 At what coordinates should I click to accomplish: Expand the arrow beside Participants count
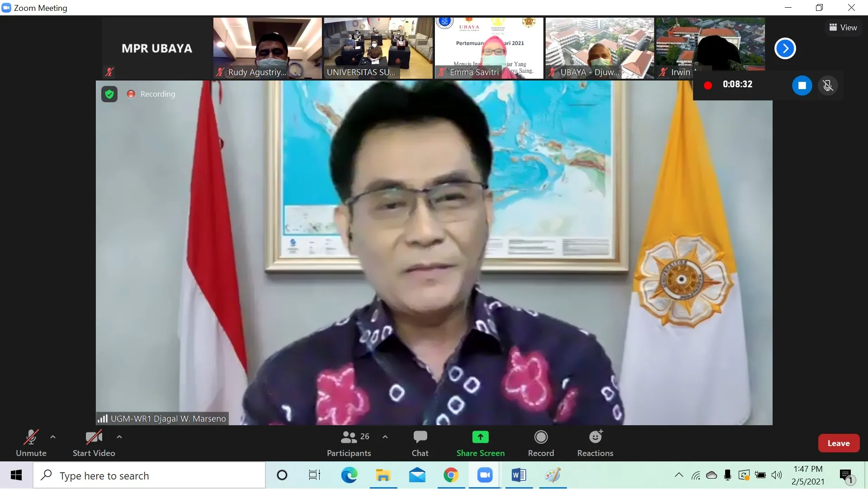click(385, 437)
